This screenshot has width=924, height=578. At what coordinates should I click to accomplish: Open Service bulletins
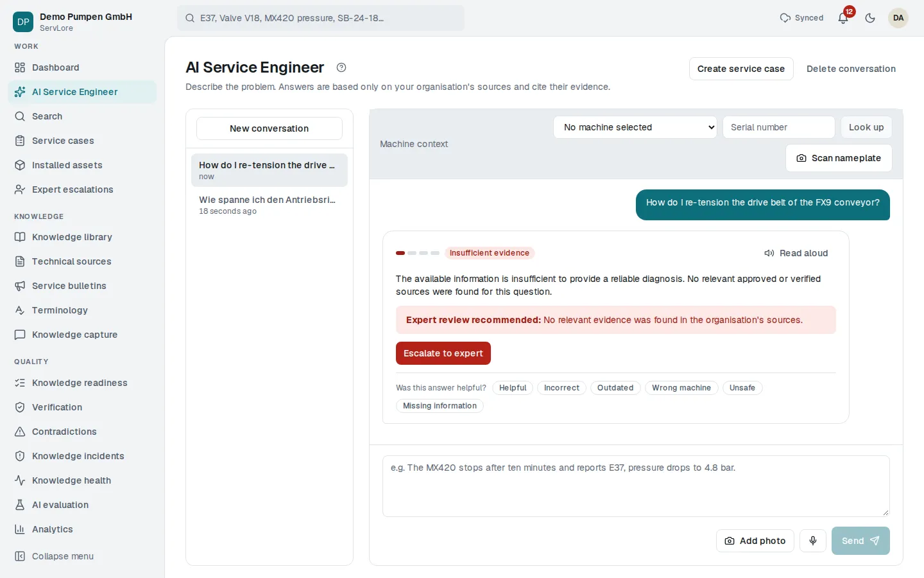pos(82,286)
